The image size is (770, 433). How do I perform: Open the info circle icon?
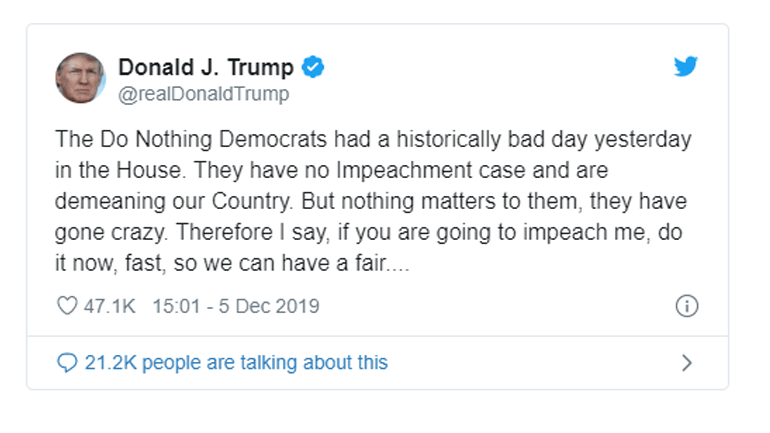click(x=686, y=306)
